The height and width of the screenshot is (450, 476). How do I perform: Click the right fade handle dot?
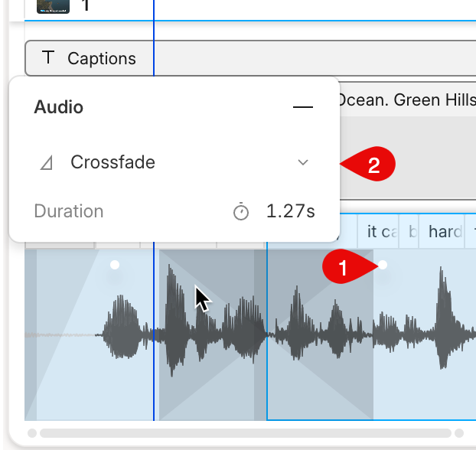coord(383,265)
